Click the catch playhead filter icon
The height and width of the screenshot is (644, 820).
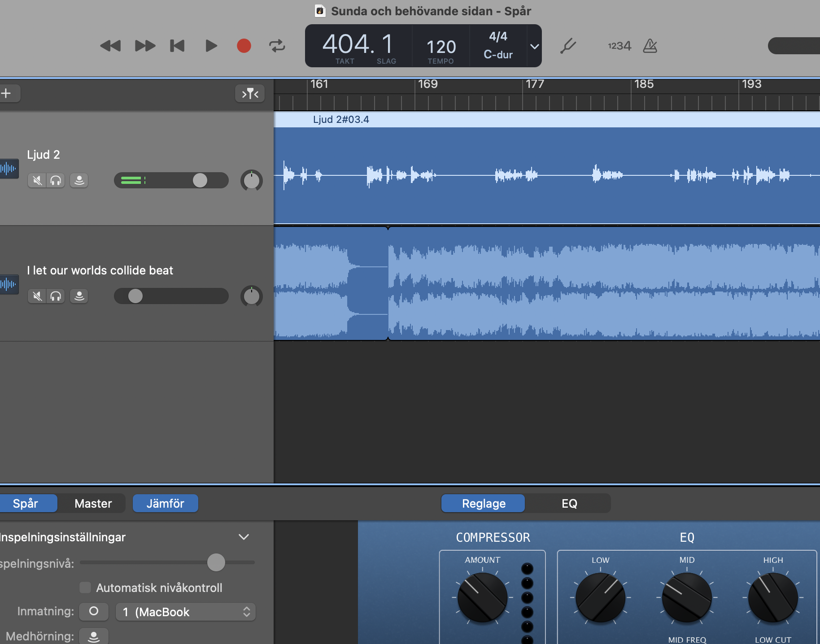[250, 93]
